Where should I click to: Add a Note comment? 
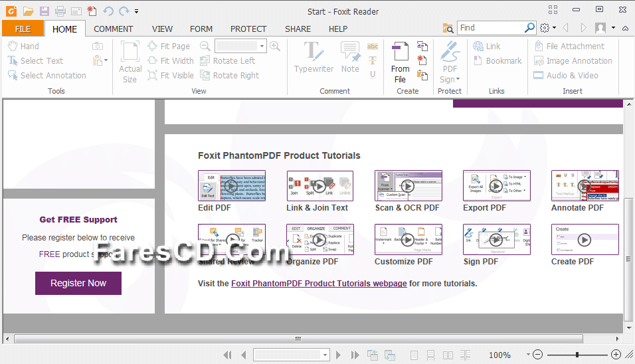[x=350, y=57]
